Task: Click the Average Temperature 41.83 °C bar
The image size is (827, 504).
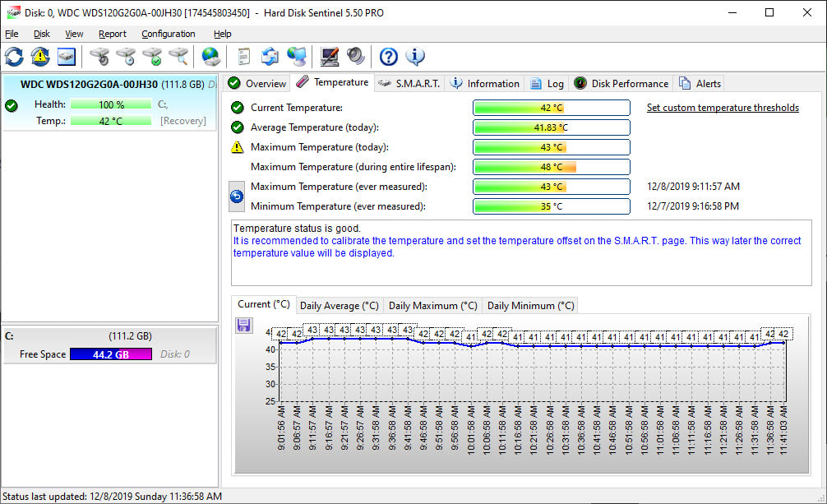Action: 551,127
